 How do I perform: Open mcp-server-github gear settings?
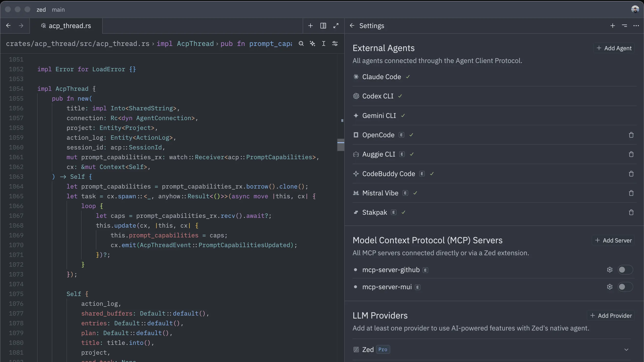pos(610,270)
